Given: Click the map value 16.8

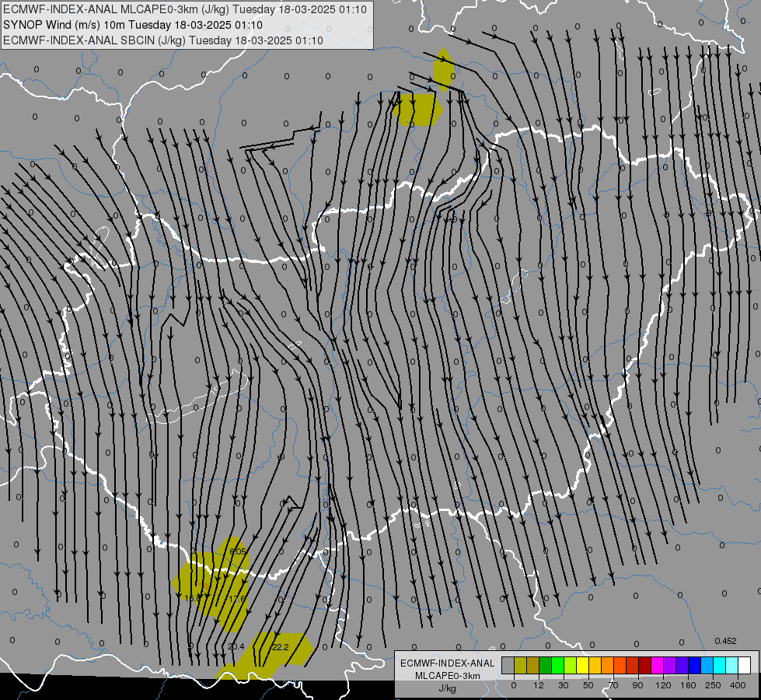Looking at the screenshot, I should coord(192,598).
